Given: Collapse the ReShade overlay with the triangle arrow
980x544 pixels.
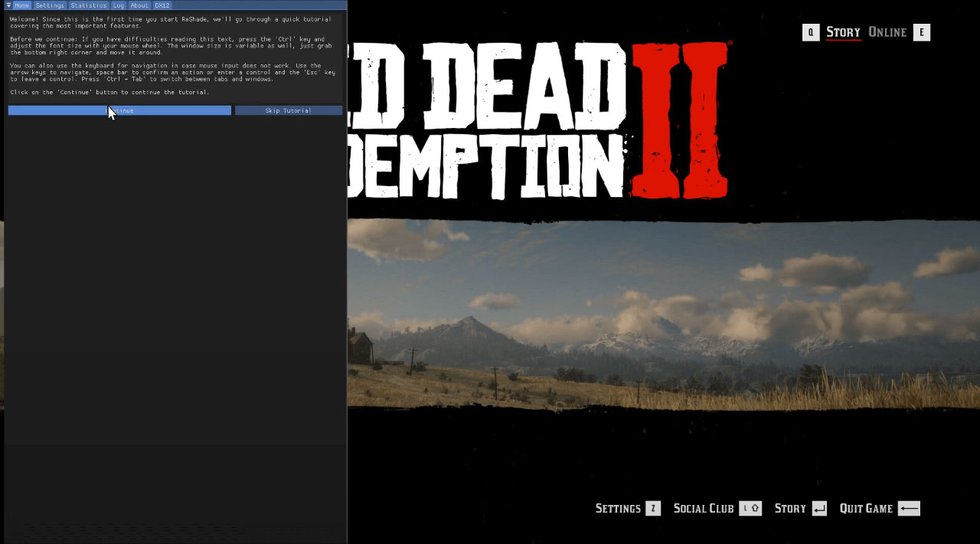Looking at the screenshot, I should point(8,5).
